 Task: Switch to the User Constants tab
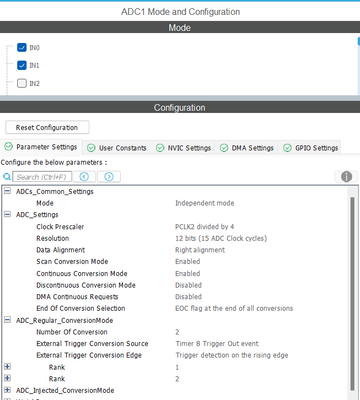(x=117, y=148)
